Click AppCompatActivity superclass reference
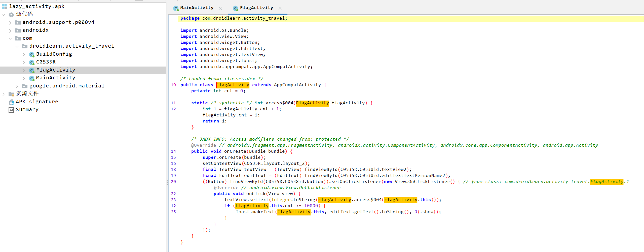The width and height of the screenshot is (644, 252). click(297, 85)
